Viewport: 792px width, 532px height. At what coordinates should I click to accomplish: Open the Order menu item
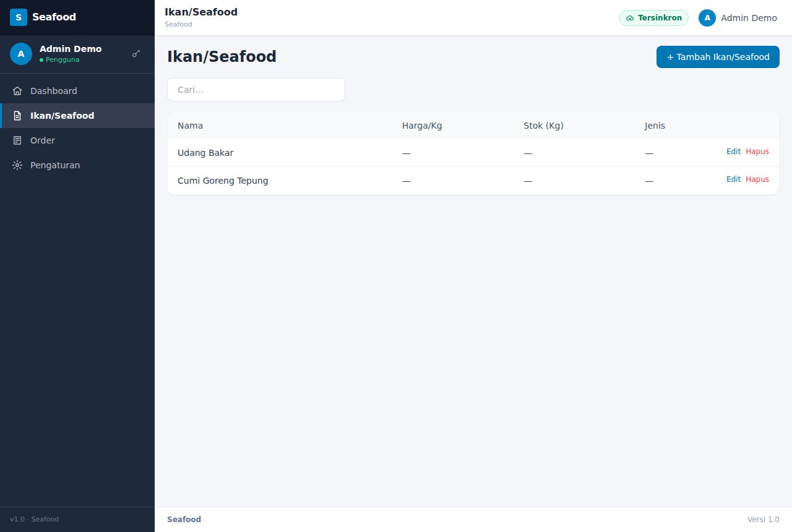click(77, 140)
